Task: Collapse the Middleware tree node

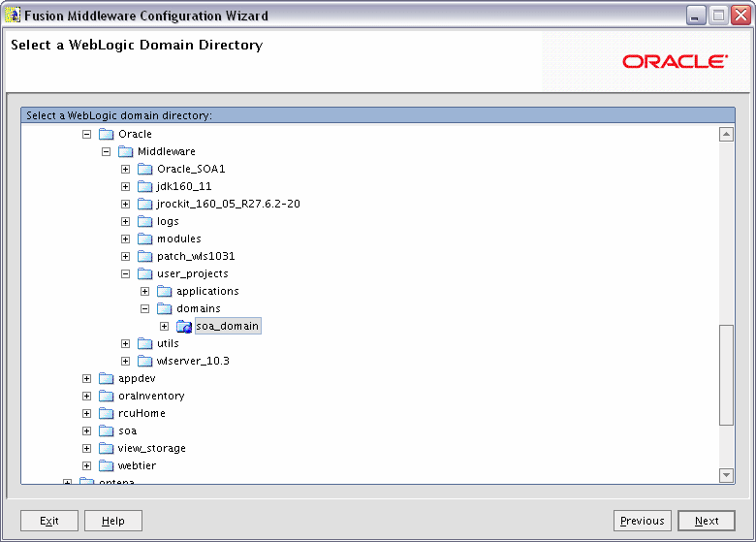Action: pos(106,152)
